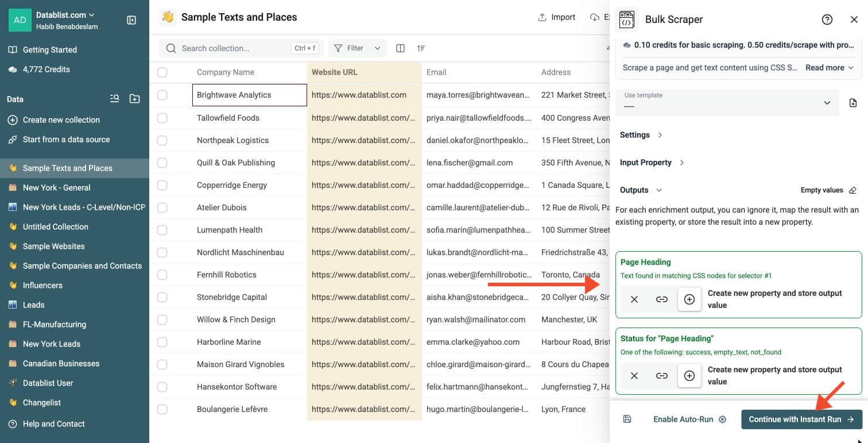Open Auto-Run settings gear icon
Image resolution: width=868 pixels, height=443 pixels.
coord(723,419)
